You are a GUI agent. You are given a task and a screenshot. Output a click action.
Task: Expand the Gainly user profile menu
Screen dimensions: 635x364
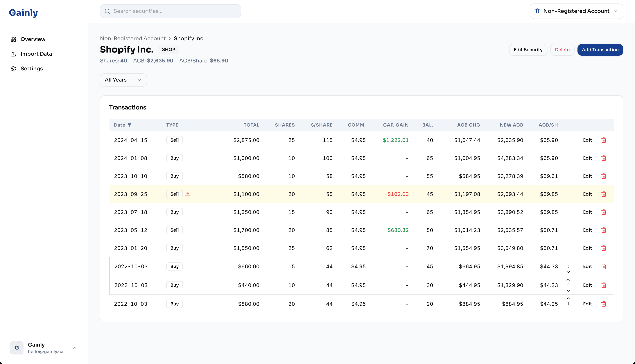74,348
